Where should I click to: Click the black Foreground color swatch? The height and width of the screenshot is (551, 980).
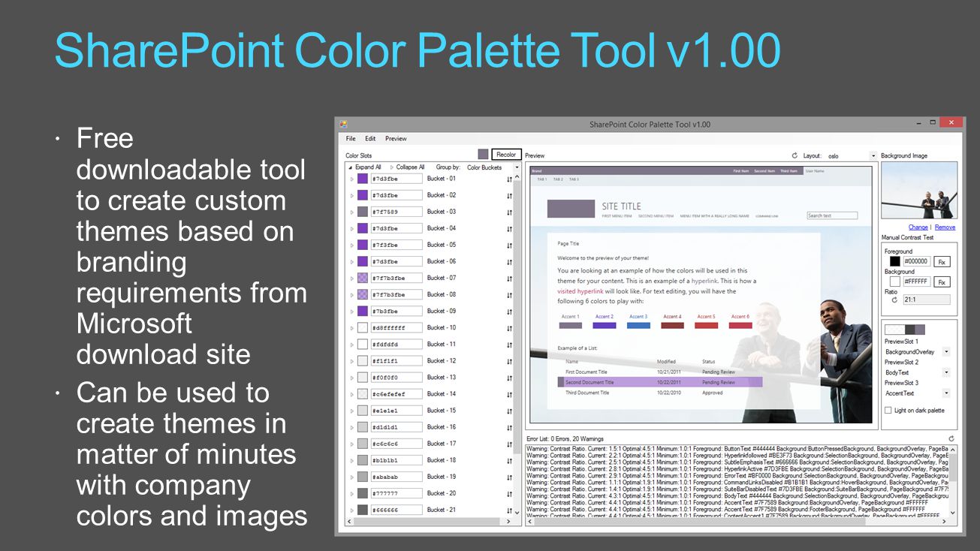click(x=895, y=261)
